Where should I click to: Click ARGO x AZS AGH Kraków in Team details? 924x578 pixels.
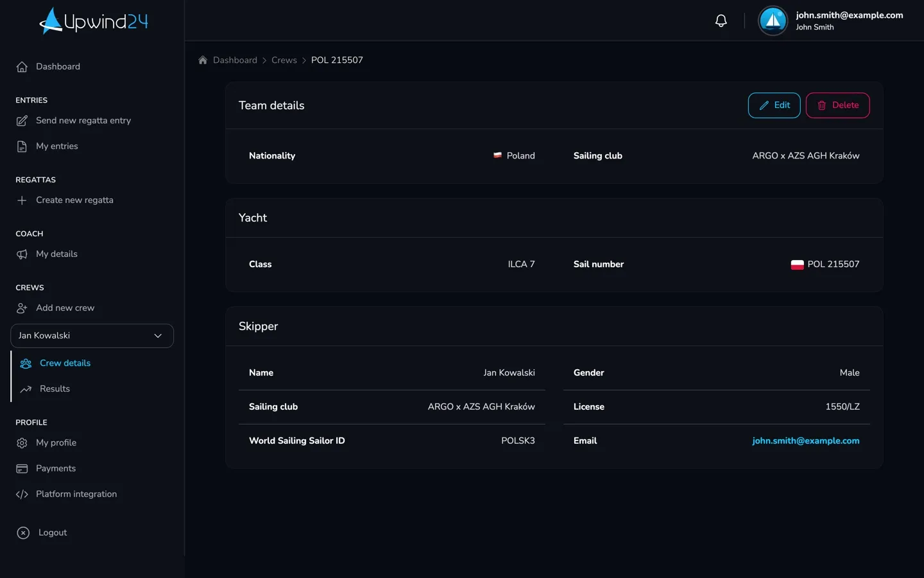(x=806, y=155)
